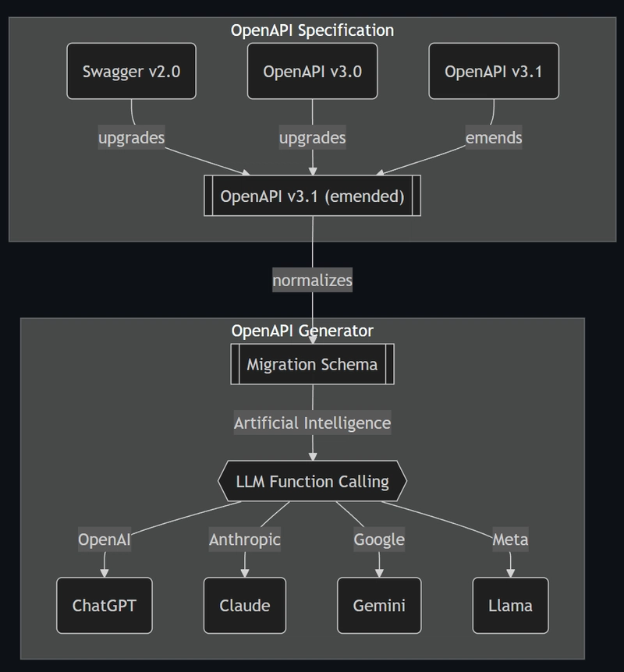Click the Artificial Intelligence edge label
This screenshot has width=624, height=672.
(x=312, y=423)
